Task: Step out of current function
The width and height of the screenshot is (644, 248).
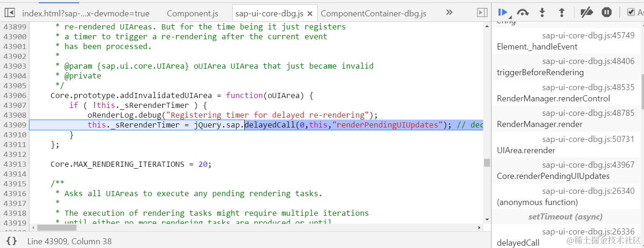Action: (561, 13)
